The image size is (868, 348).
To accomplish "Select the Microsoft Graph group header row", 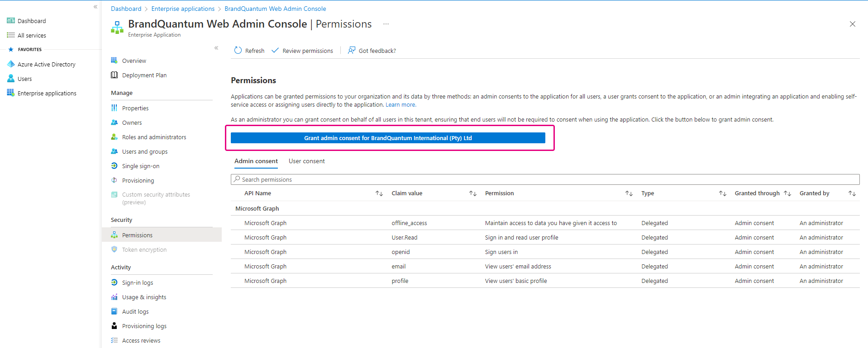I will click(545, 208).
